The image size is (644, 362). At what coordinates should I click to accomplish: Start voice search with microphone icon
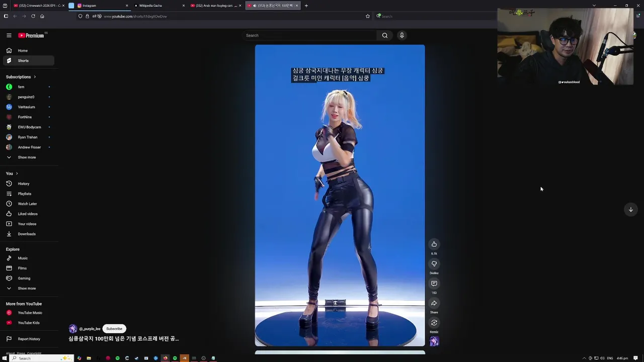pos(401,35)
